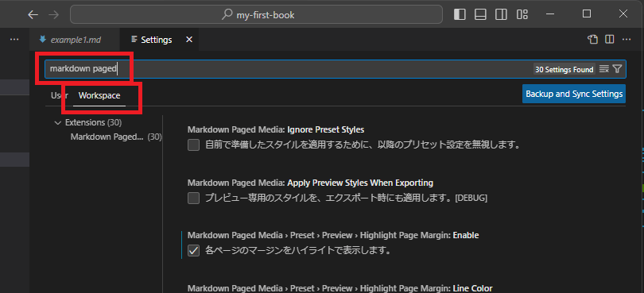This screenshot has width=644, height=293.
Task: Close the Settings tab
Action: pyautogui.click(x=189, y=40)
